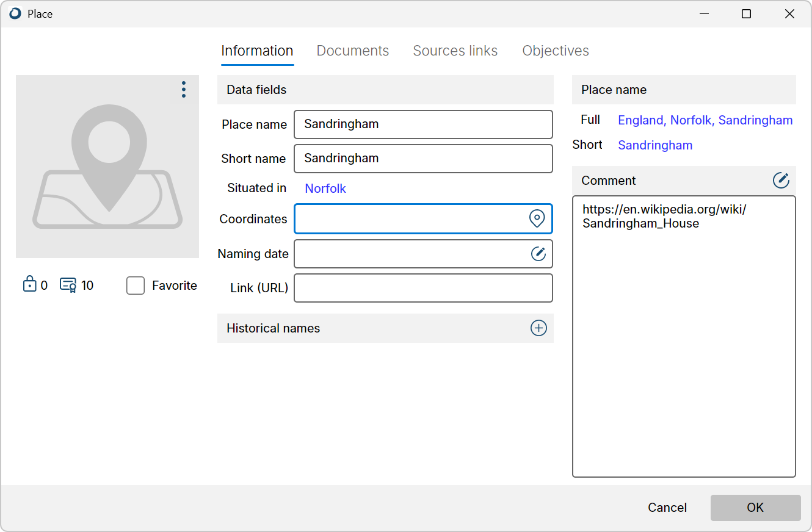
Task: Click the Link (URL) input field
Action: coord(423,288)
